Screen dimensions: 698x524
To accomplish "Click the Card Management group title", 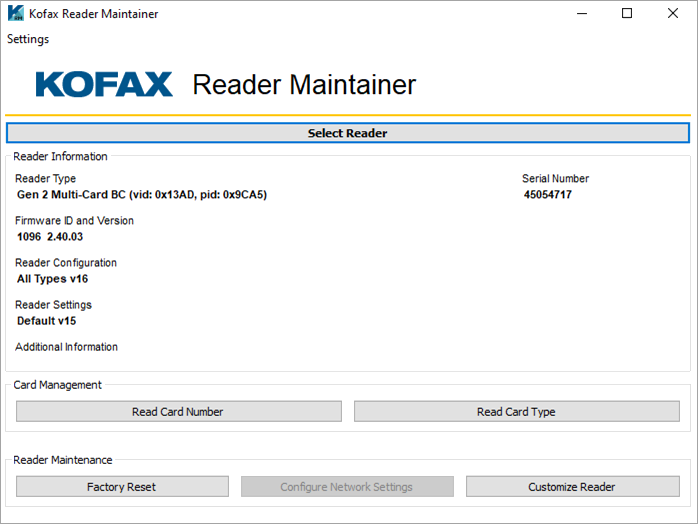I will [57, 385].
